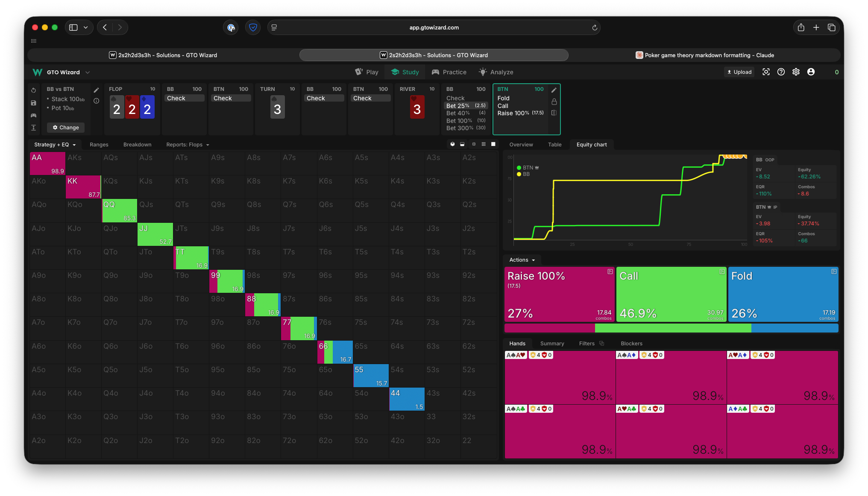Image resolution: width=868 pixels, height=496 pixels.
Task: Open the Strategy + EQ dropdown
Action: pyautogui.click(x=55, y=145)
